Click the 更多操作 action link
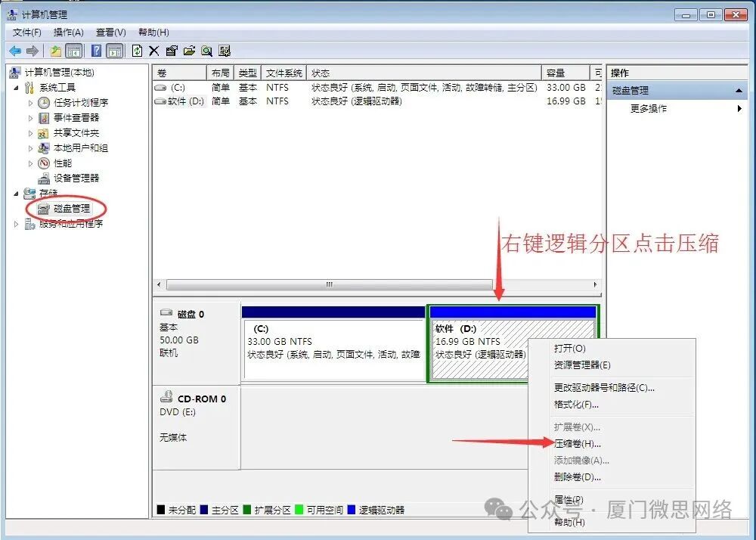 (649, 108)
